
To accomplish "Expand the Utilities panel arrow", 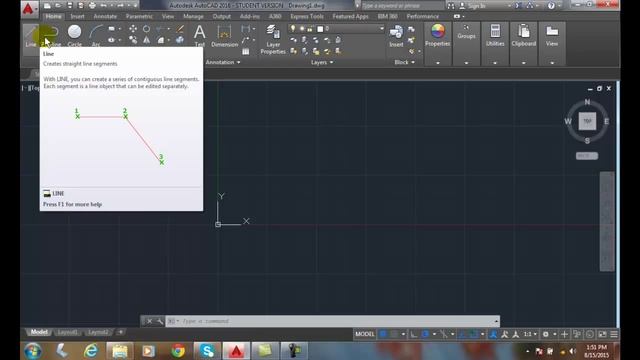I will pos(495,63).
